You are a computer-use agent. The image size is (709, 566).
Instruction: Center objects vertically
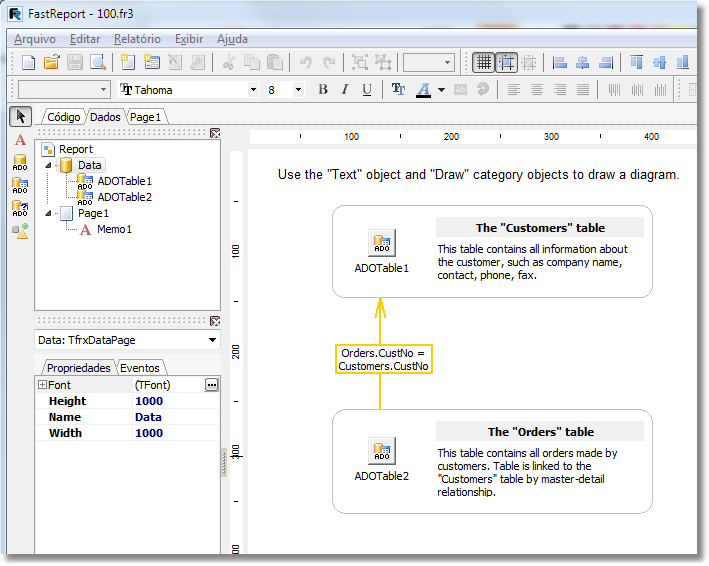coord(659,62)
